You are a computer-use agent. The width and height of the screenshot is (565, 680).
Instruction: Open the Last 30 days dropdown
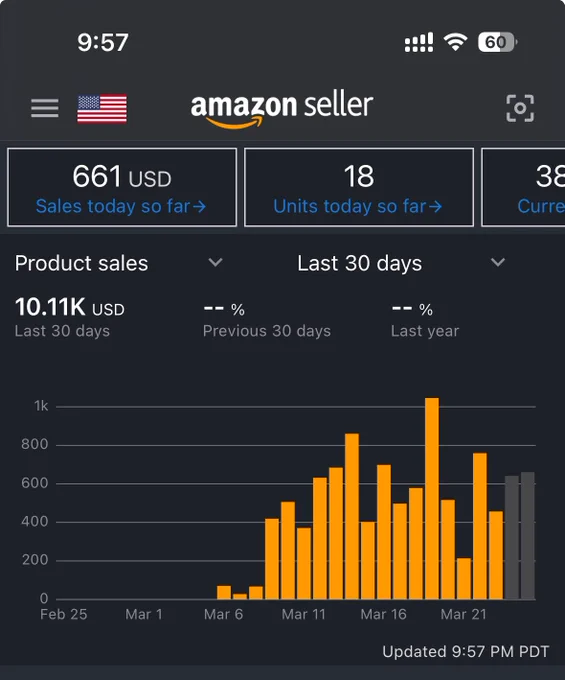[x=402, y=263]
